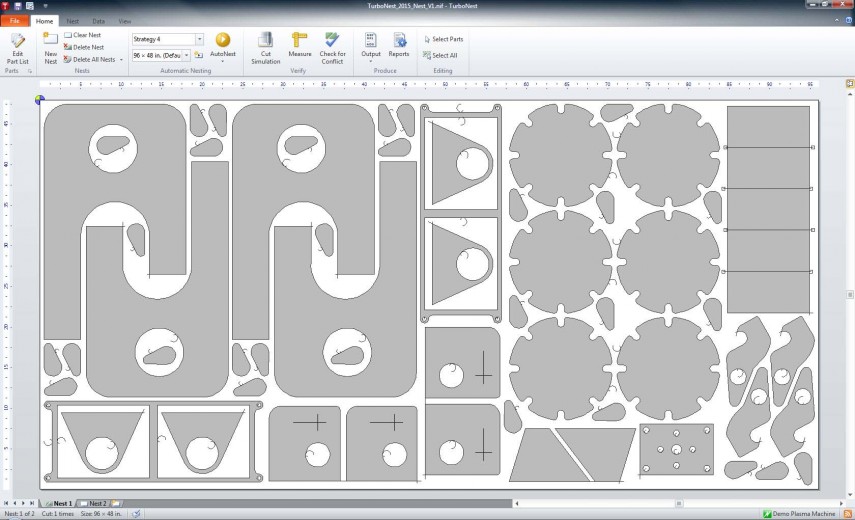855x520 pixels.
Task: Expand the Delete All Nests dropdown arrow
Action: (x=121, y=60)
